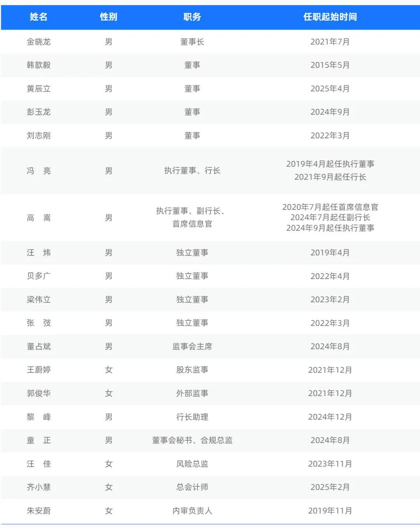Click the date 2019年4月 in 汪炜's row
Screen dimensions: 420x532
coord(330,253)
